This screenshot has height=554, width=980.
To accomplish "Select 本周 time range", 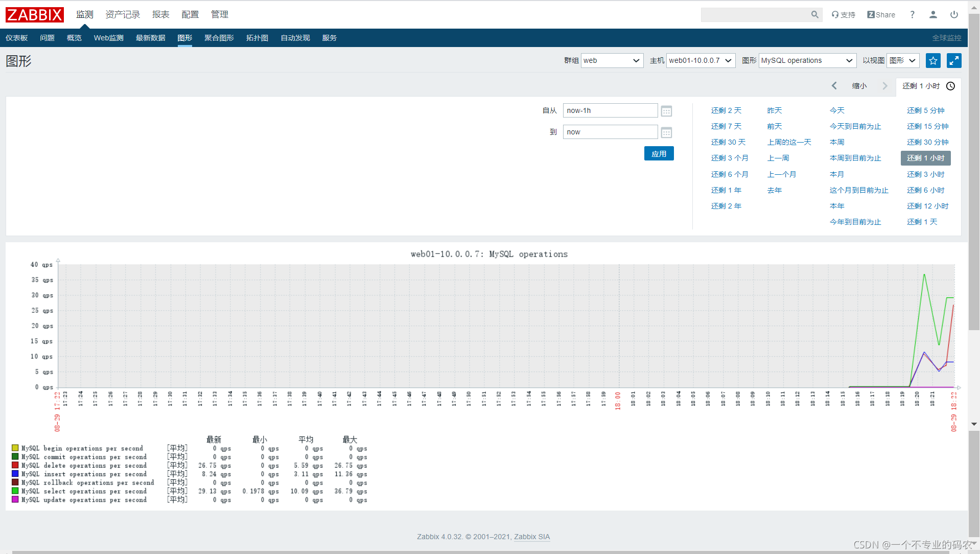I will tap(837, 142).
